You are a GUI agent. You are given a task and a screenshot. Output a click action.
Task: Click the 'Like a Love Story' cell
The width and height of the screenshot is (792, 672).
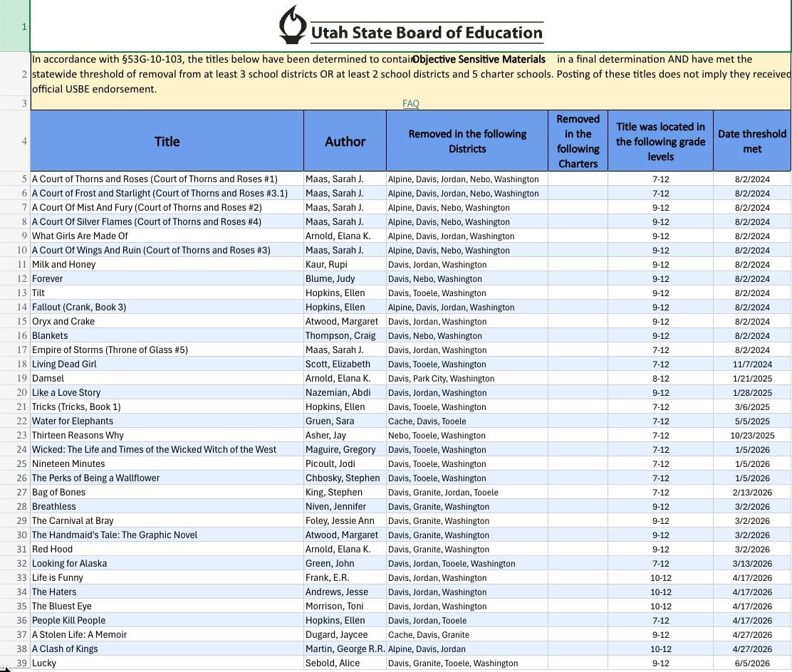coord(167,392)
